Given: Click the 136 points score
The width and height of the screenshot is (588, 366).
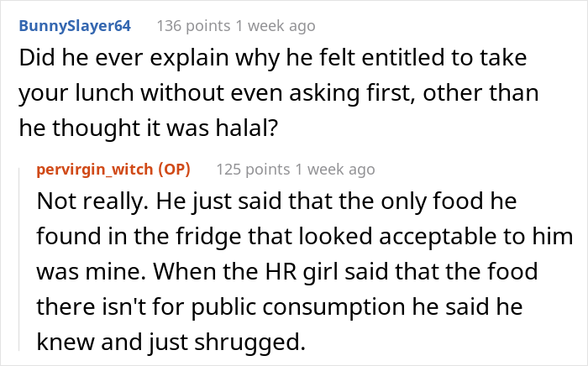Looking at the screenshot, I should (193, 26).
